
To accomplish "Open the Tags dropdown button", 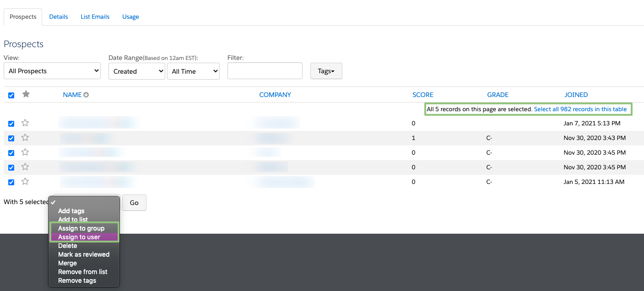I will click(326, 71).
